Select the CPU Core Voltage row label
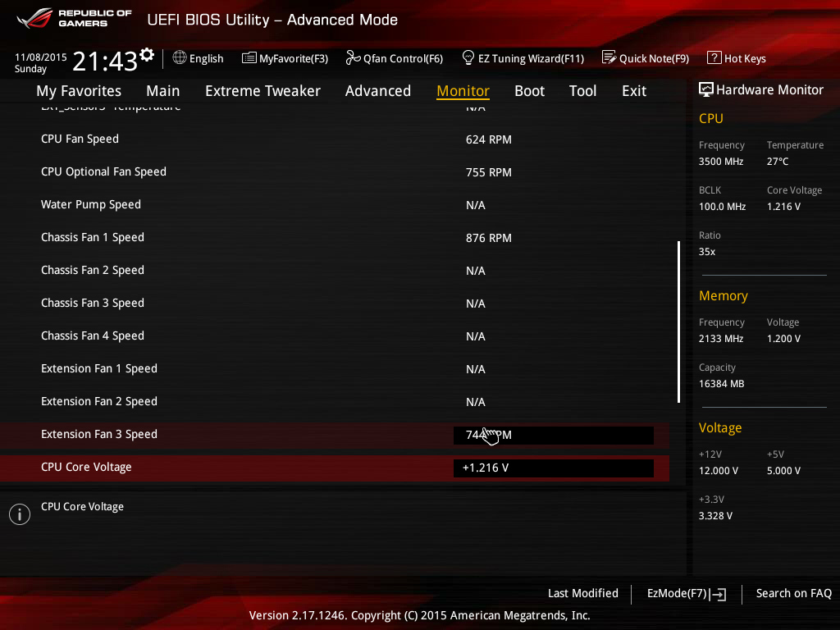This screenshot has height=630, width=840. click(x=86, y=467)
